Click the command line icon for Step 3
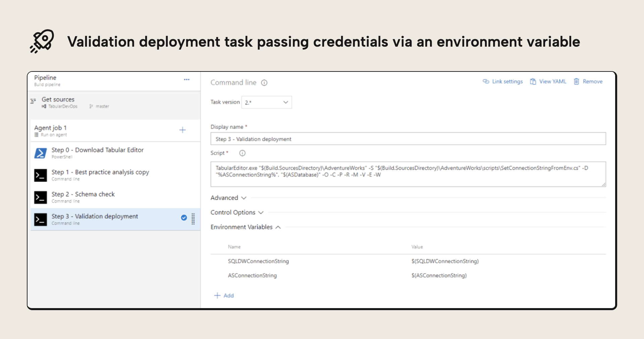 (x=41, y=220)
